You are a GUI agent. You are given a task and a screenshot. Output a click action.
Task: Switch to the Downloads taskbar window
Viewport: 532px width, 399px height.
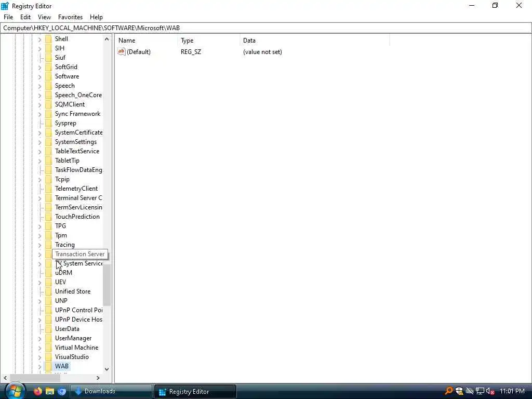pos(111,391)
